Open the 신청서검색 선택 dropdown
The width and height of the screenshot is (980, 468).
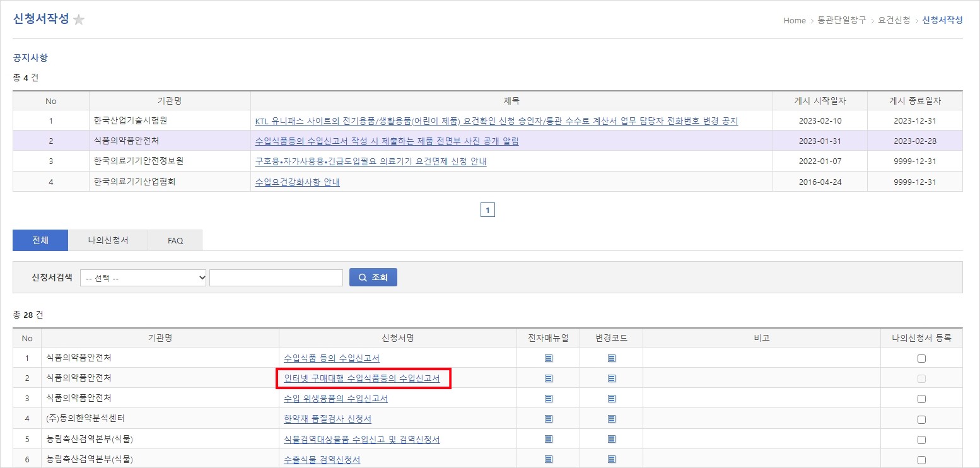coord(143,278)
